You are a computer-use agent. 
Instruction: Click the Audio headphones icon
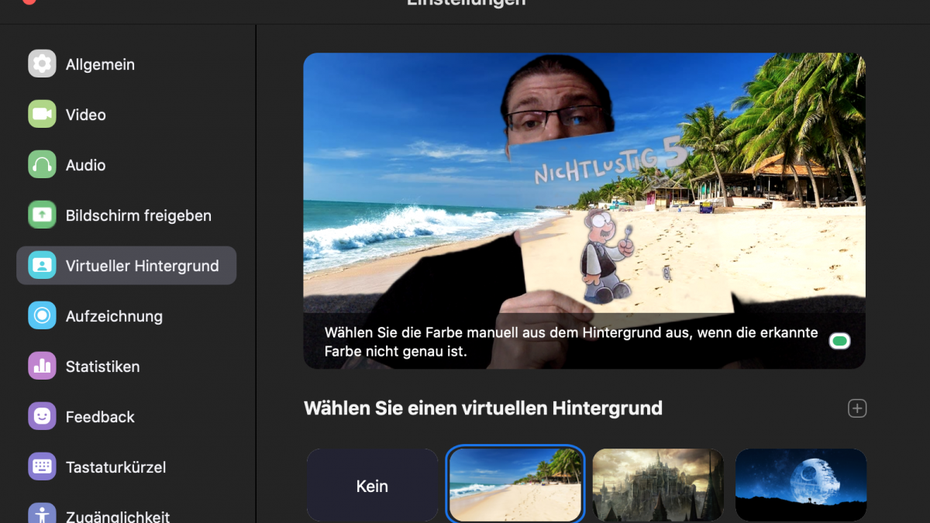tap(42, 164)
